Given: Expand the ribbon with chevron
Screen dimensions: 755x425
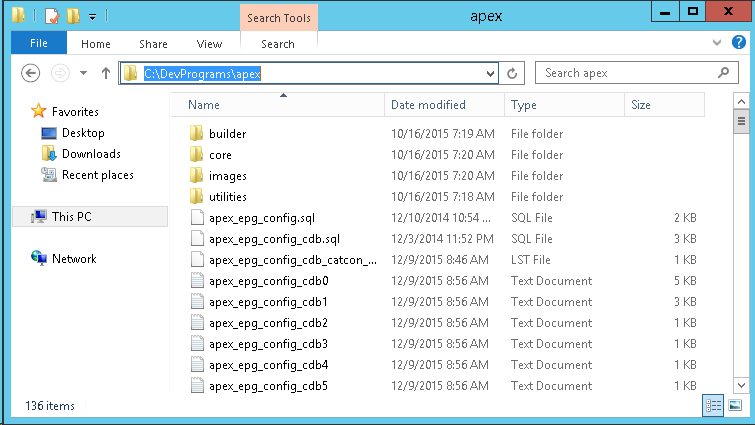Looking at the screenshot, I should tap(716, 43).
